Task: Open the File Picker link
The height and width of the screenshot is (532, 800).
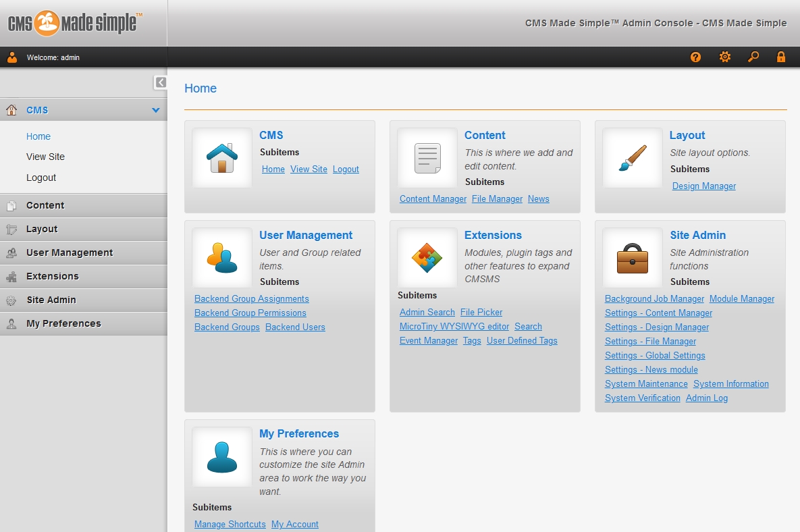Action: [x=481, y=312]
